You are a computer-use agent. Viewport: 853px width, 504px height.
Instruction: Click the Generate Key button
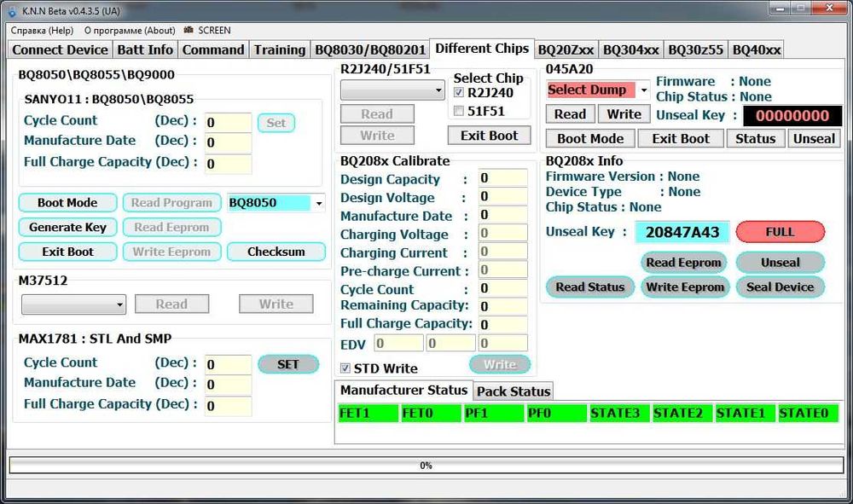67,227
